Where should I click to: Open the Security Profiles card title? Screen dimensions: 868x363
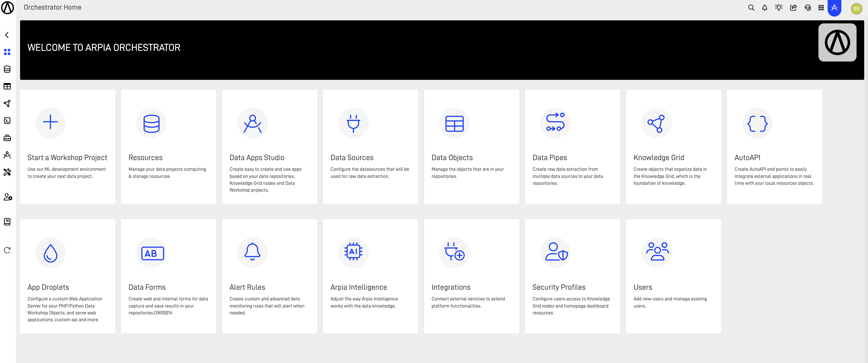(x=559, y=287)
